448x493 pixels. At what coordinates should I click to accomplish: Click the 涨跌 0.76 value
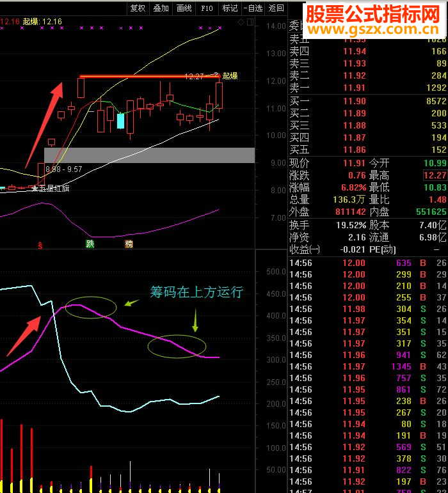coord(356,175)
